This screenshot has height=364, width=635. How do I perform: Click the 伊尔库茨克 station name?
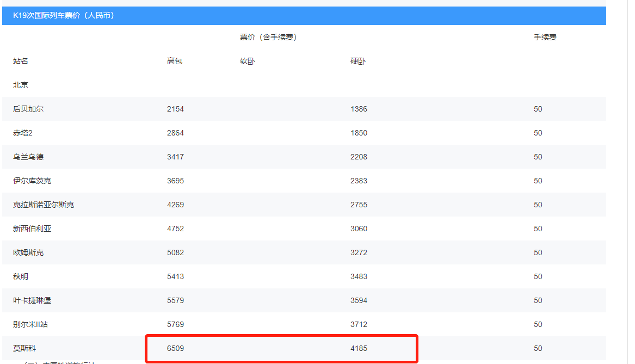click(x=32, y=181)
